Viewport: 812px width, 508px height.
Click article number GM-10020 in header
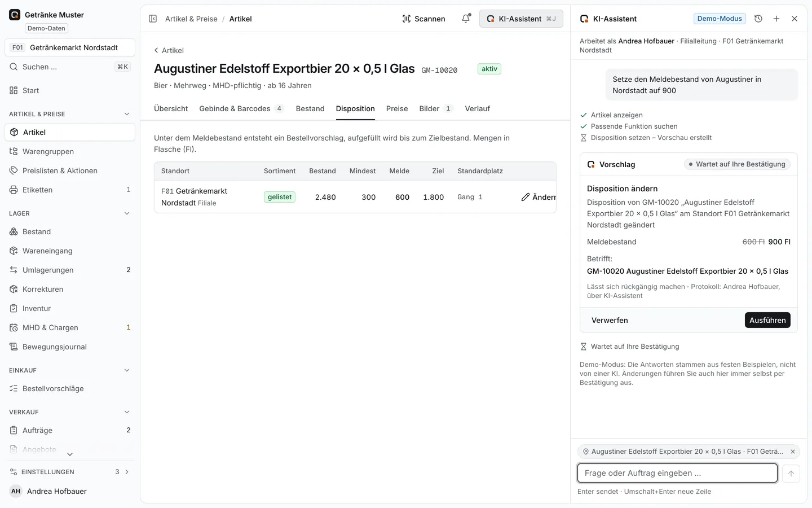click(439, 71)
